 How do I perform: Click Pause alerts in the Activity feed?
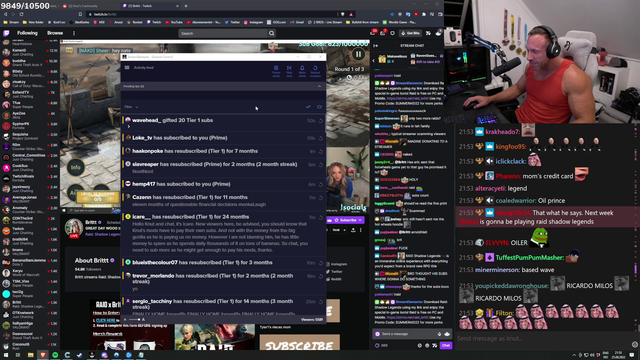[x=276, y=71]
